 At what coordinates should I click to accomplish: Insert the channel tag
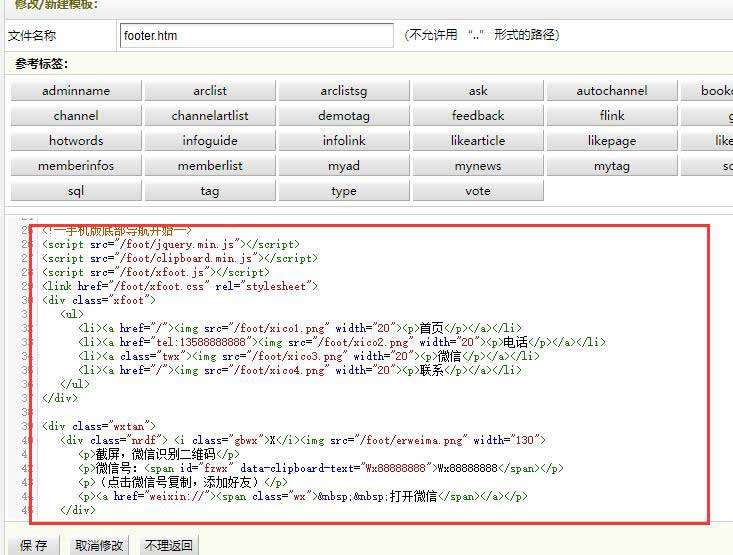pyautogui.click(x=76, y=115)
